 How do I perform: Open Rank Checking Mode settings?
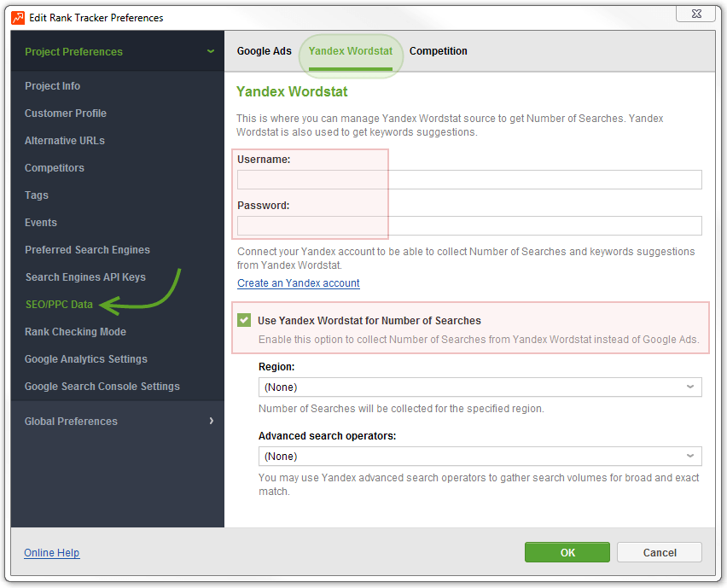tap(75, 332)
